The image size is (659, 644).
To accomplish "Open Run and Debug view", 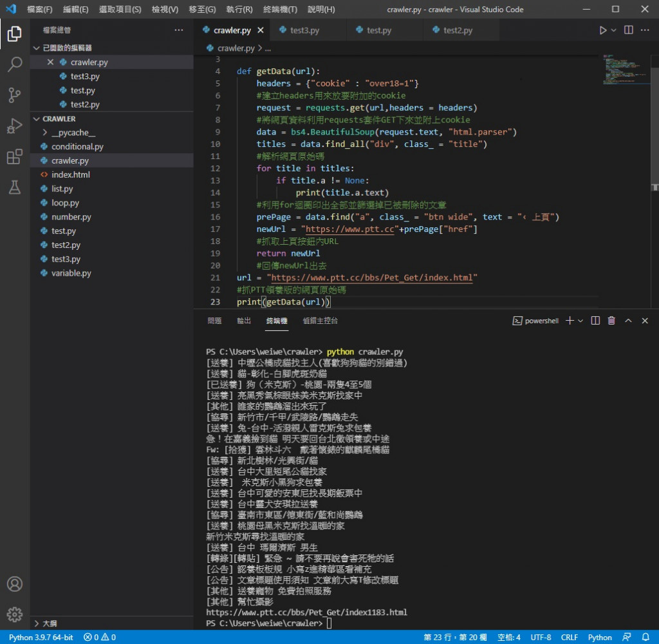I will point(14,126).
